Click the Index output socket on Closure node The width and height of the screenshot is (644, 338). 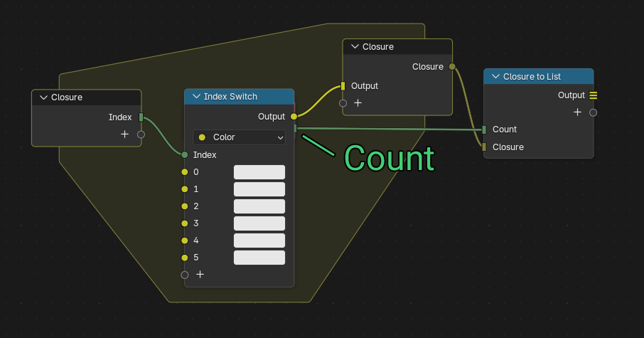(141, 117)
